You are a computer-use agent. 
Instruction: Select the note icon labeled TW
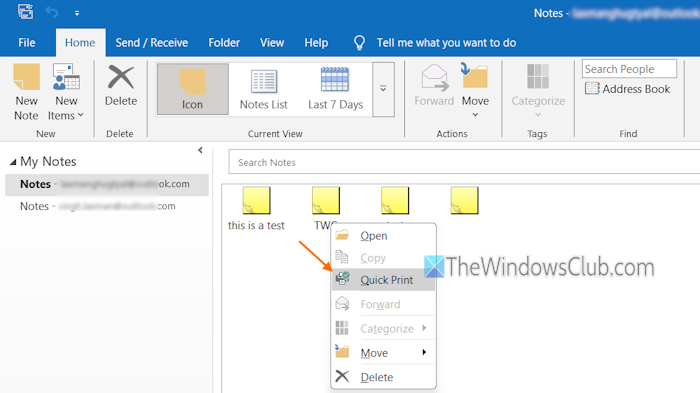(325, 201)
